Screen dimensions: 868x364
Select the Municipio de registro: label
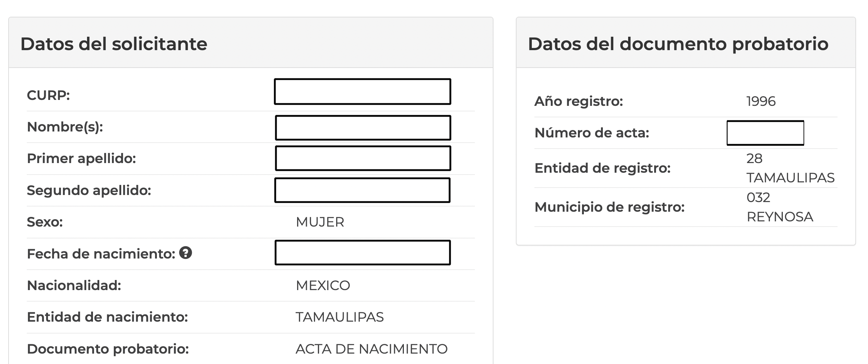click(x=609, y=207)
